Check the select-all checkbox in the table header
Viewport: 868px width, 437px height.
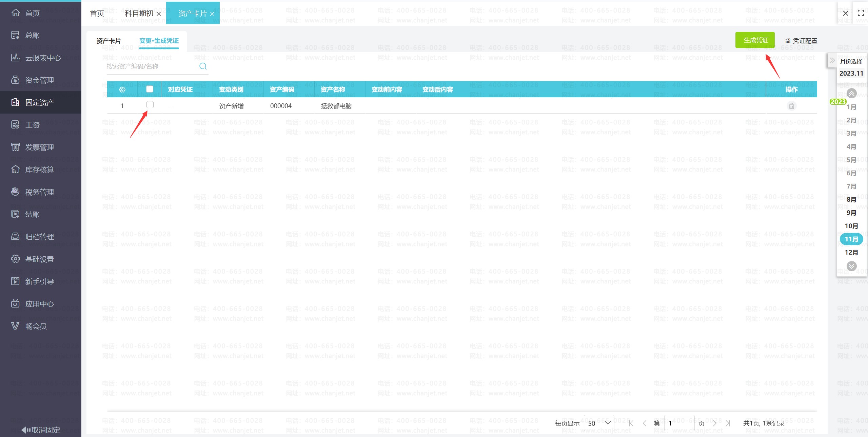tap(150, 89)
